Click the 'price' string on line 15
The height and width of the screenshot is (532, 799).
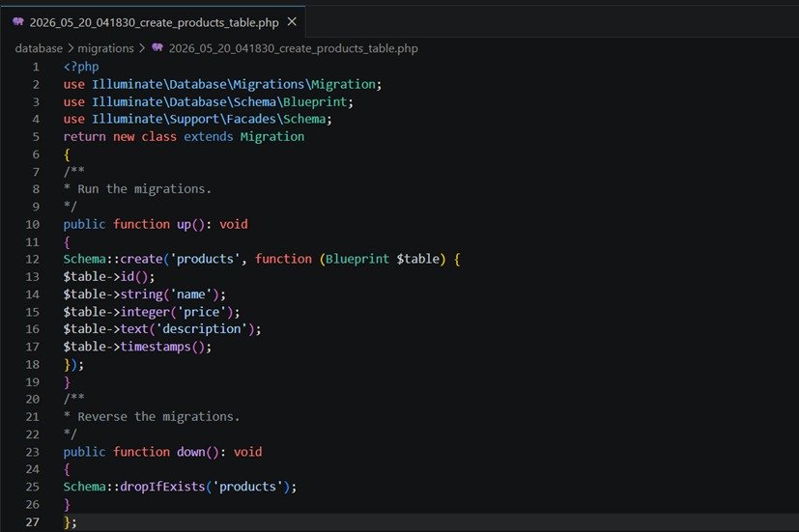pos(201,312)
